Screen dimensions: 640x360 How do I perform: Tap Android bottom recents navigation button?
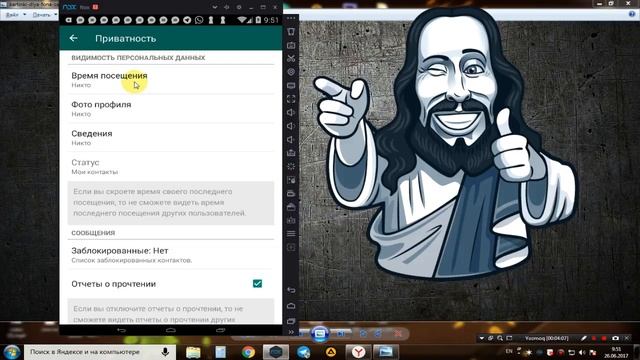[x=220, y=330]
